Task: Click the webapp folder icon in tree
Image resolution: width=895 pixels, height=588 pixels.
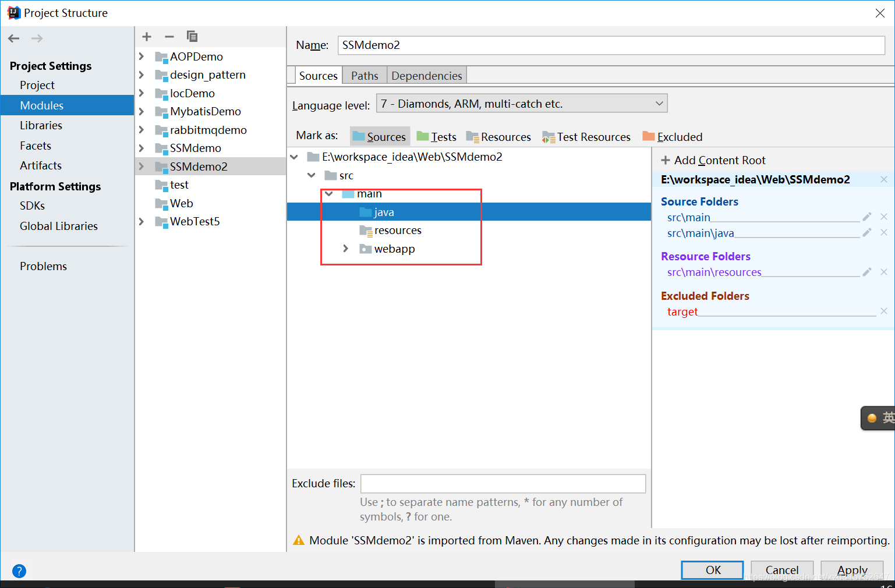Action: point(366,249)
